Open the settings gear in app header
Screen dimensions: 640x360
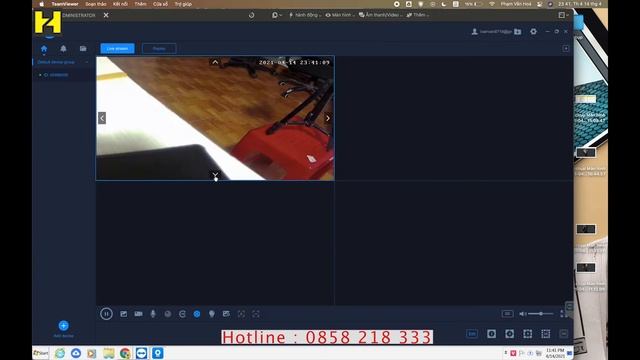533,31
